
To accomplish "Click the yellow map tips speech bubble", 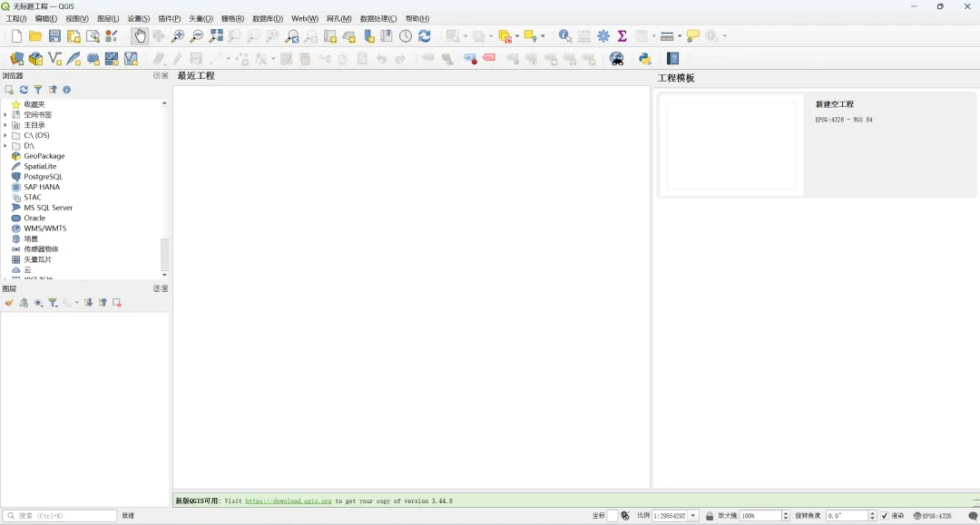I will 692,36.
